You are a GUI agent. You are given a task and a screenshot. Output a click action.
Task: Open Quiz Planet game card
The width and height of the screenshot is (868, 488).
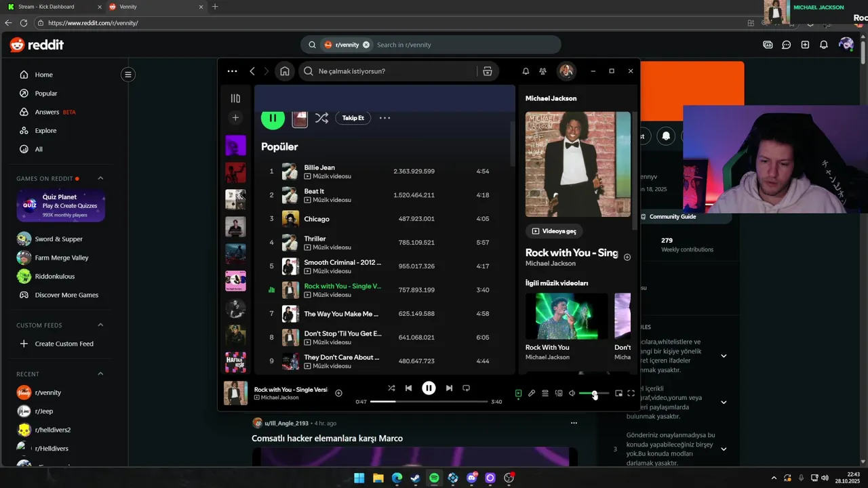click(61, 206)
